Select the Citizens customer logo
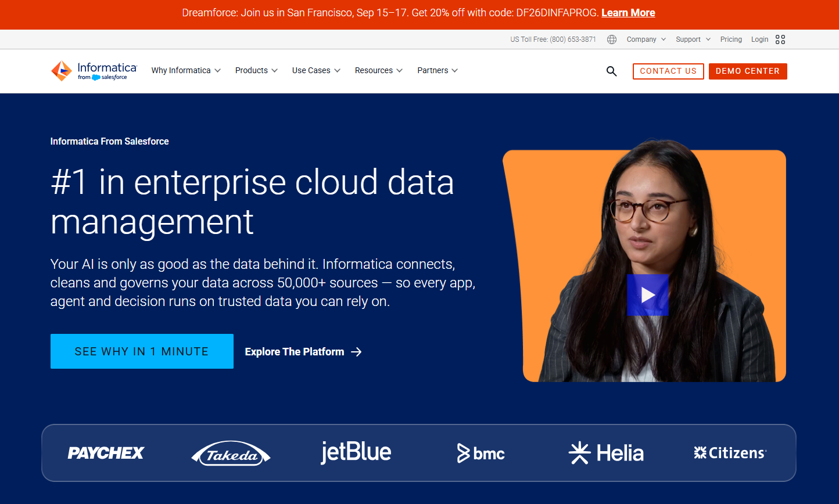The height and width of the screenshot is (504, 839). (730, 453)
